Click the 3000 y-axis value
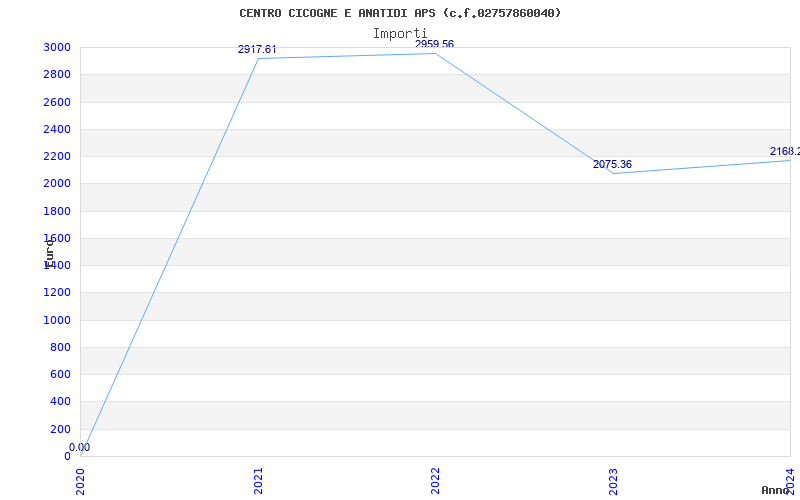 (57, 47)
